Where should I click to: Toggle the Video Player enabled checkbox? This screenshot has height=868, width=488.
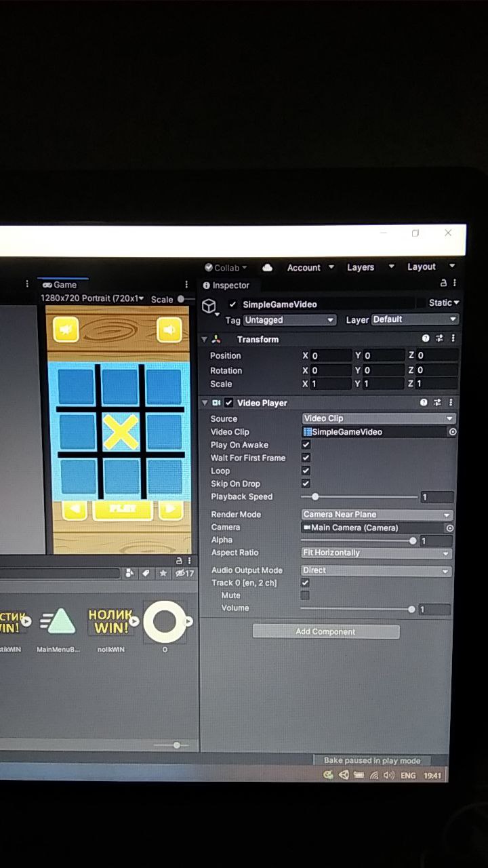[229, 402]
